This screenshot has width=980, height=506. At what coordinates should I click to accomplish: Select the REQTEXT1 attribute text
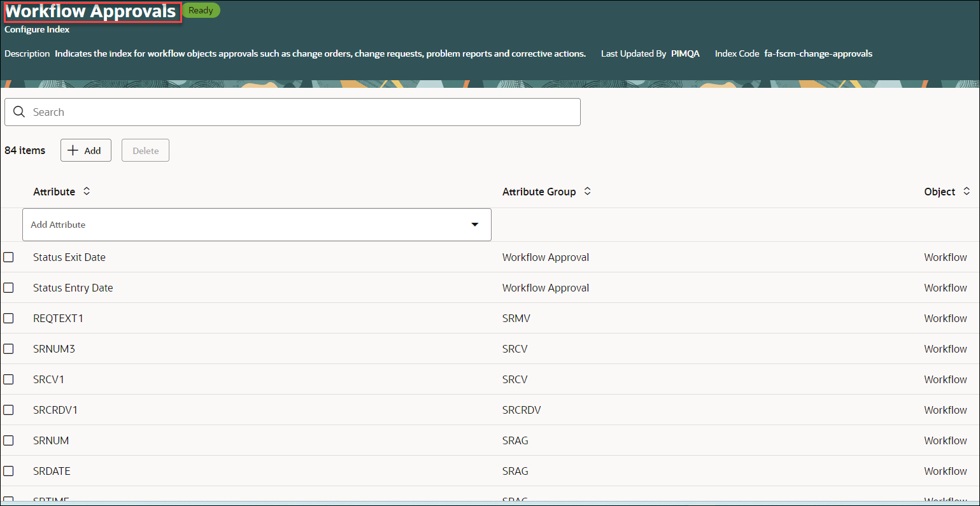[58, 318]
